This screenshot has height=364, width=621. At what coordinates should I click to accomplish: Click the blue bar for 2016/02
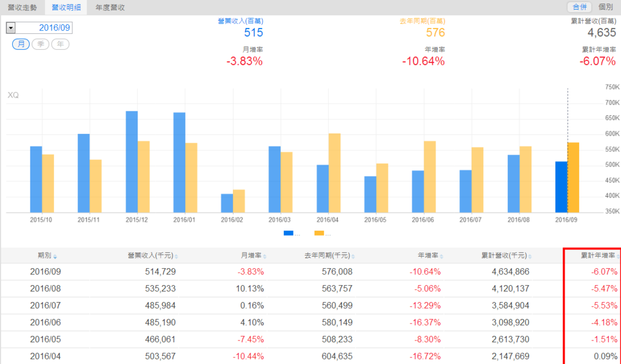[x=227, y=203]
